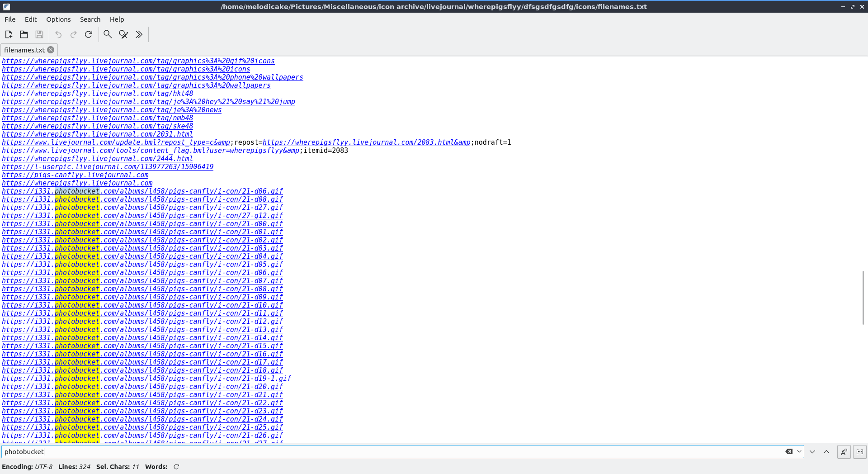Click the tag/ske48 link
The width and height of the screenshot is (868, 474).
[x=97, y=126]
